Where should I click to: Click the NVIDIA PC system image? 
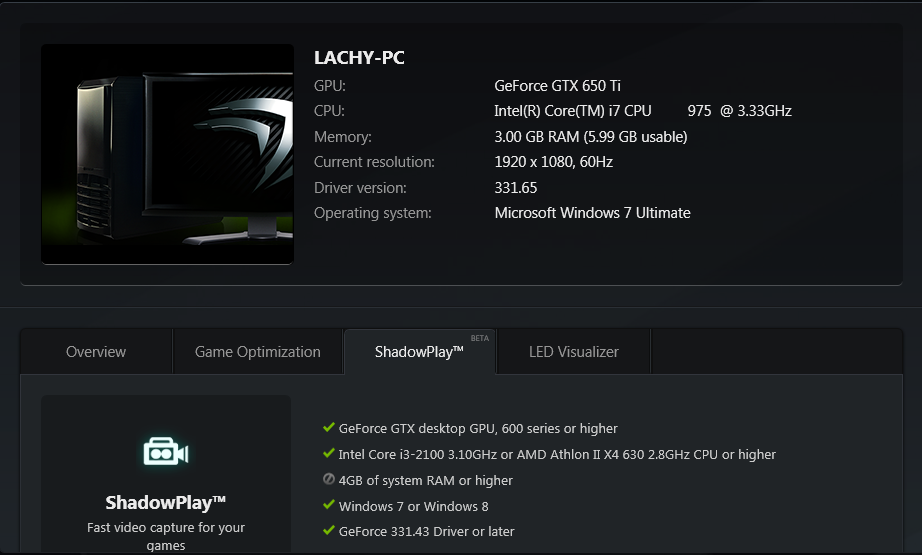[x=167, y=154]
